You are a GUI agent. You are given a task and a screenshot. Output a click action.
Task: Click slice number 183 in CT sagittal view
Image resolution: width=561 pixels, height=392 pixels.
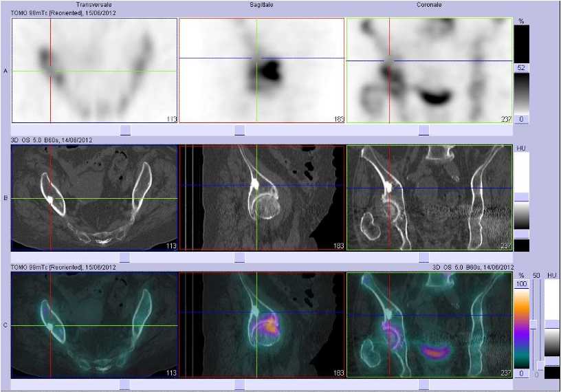pos(338,246)
